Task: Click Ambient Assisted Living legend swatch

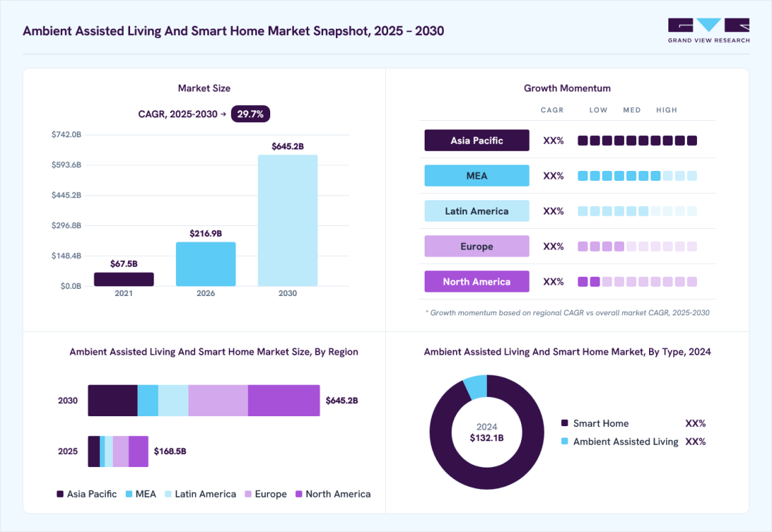Action: click(x=565, y=441)
